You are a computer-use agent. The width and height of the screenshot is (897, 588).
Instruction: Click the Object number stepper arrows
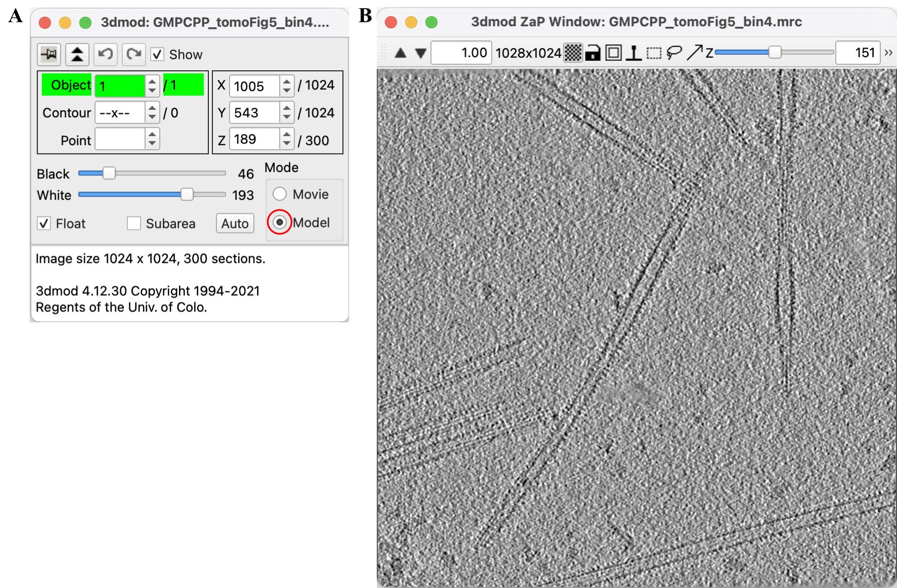152,85
